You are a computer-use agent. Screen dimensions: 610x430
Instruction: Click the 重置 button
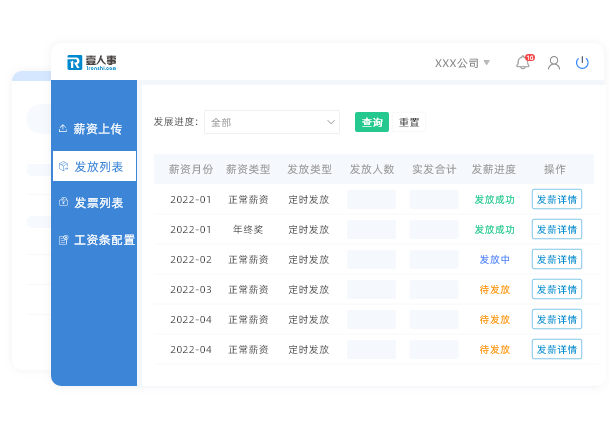click(409, 122)
